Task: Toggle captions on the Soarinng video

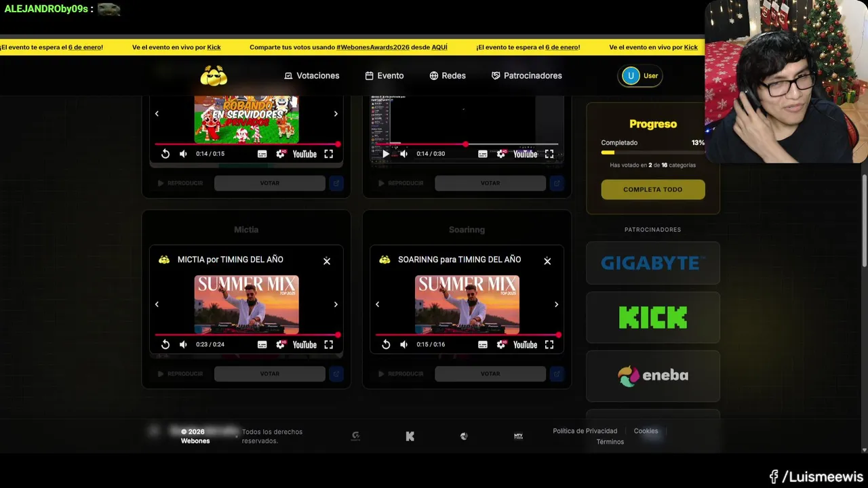Action: pos(483,344)
